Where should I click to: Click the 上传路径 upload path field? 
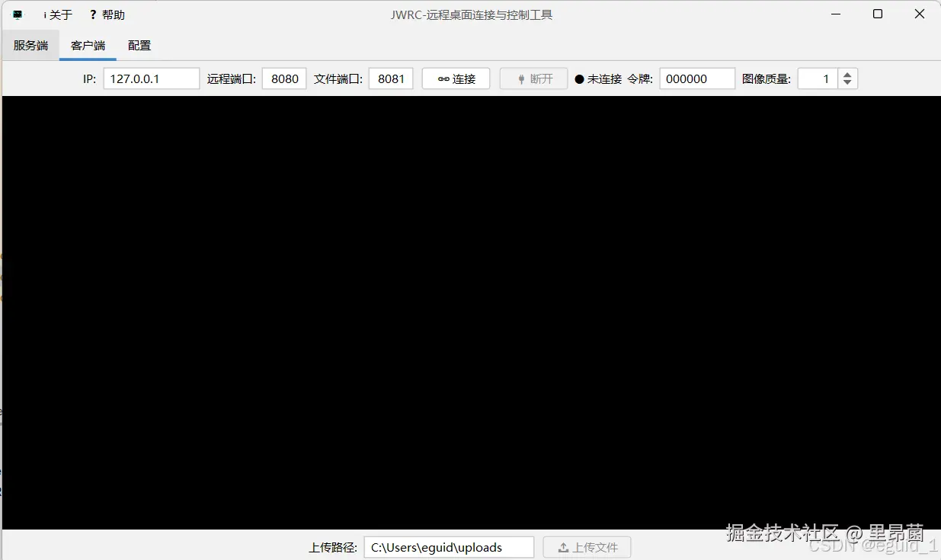click(x=448, y=547)
